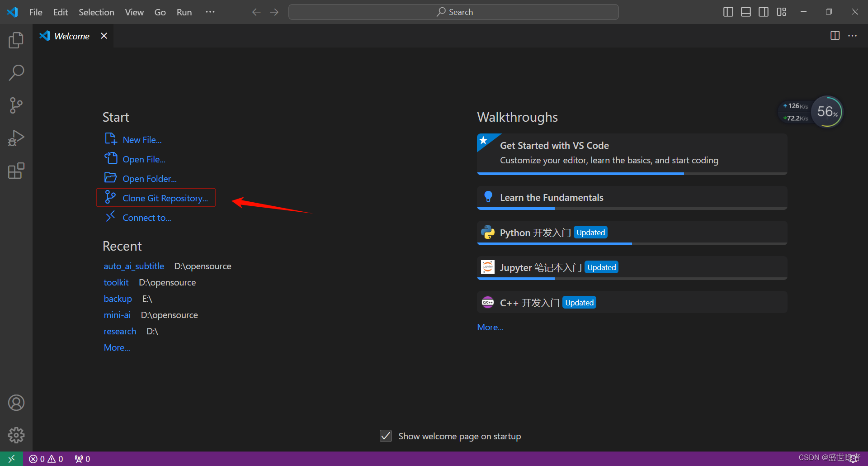The width and height of the screenshot is (868, 466).
Task: Open problems via errors and warnings status
Action: click(46, 459)
